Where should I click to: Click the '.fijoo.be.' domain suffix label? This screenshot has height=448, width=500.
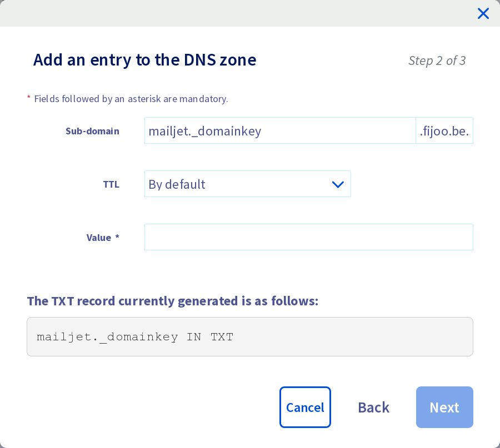(x=444, y=130)
